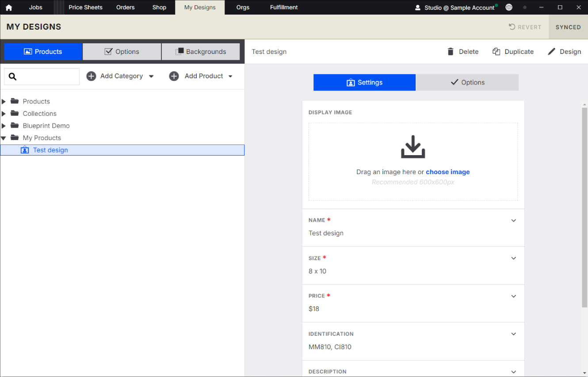
Task: Collapse the Price section chevron
Action: click(x=513, y=296)
